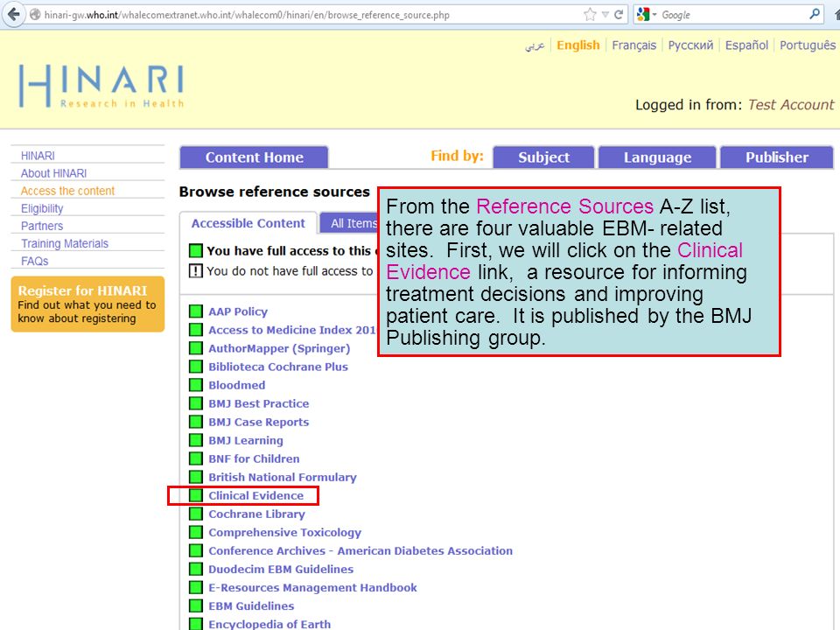Click the address bar URL

pos(247,15)
